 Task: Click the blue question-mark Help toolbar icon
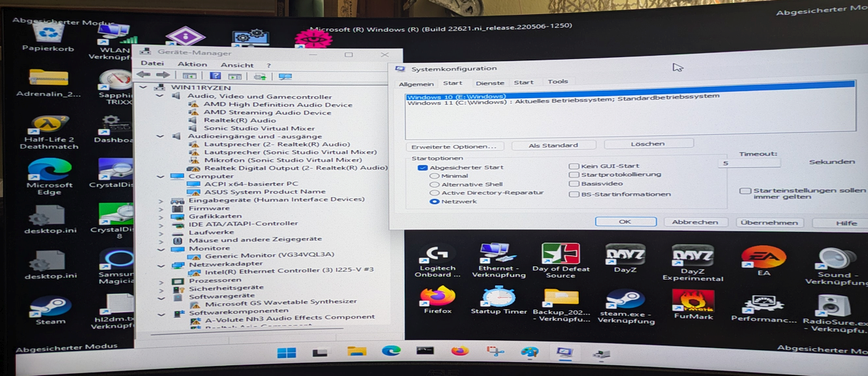pos(214,76)
